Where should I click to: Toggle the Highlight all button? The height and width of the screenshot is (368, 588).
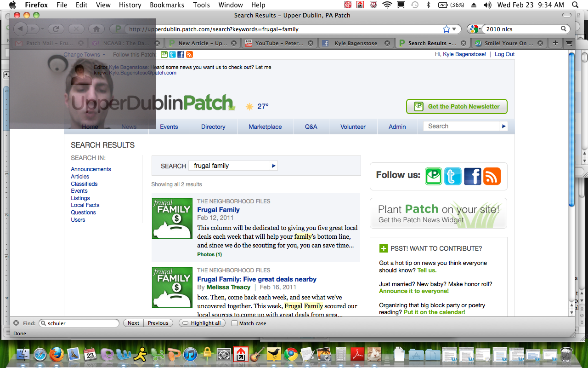pos(202,323)
